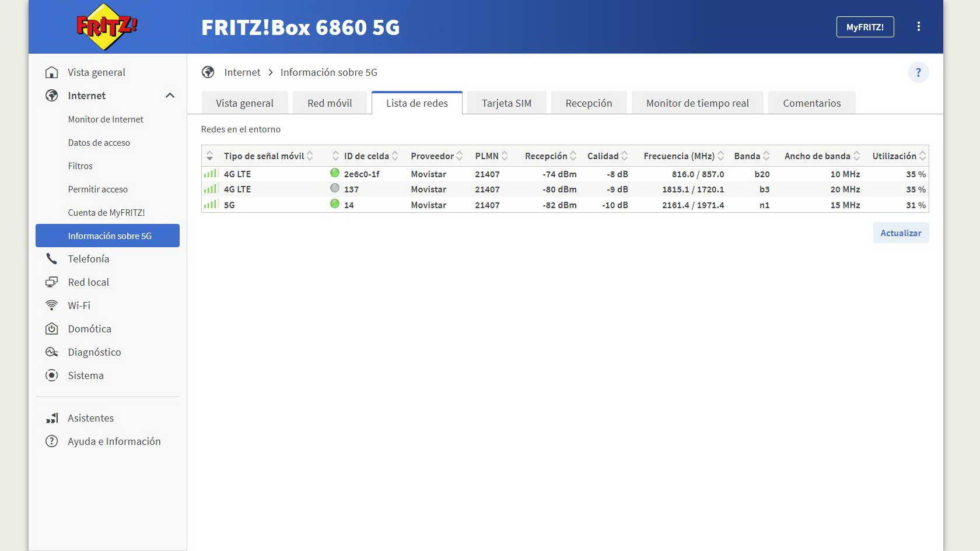980x551 pixels.
Task: Click the Diagnóstico icon
Action: click(52, 352)
